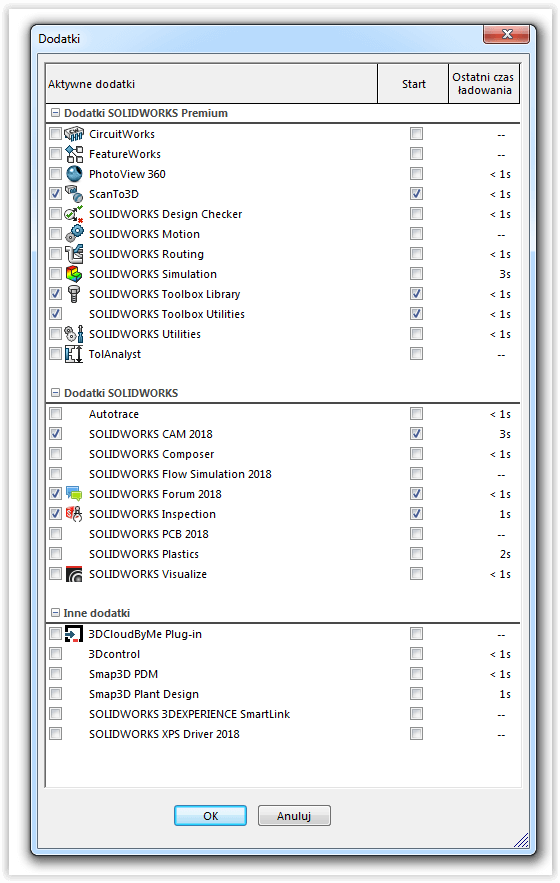The width and height of the screenshot is (560, 883).
Task: Click the 3s load time for Simulation
Action: tap(505, 274)
